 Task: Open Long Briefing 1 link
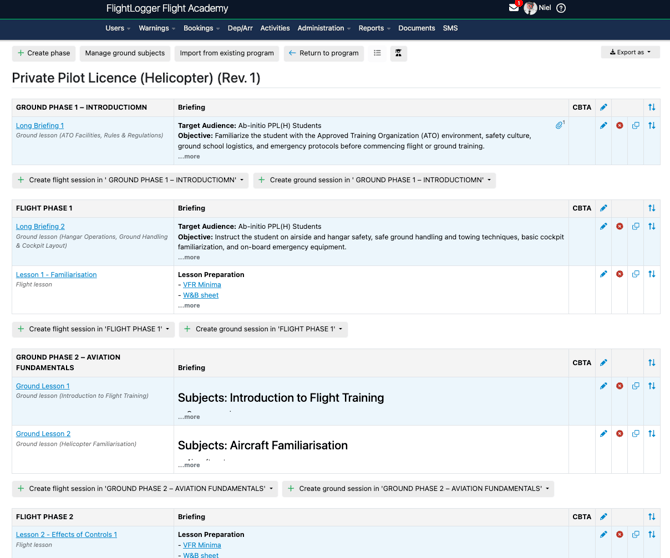tap(40, 126)
